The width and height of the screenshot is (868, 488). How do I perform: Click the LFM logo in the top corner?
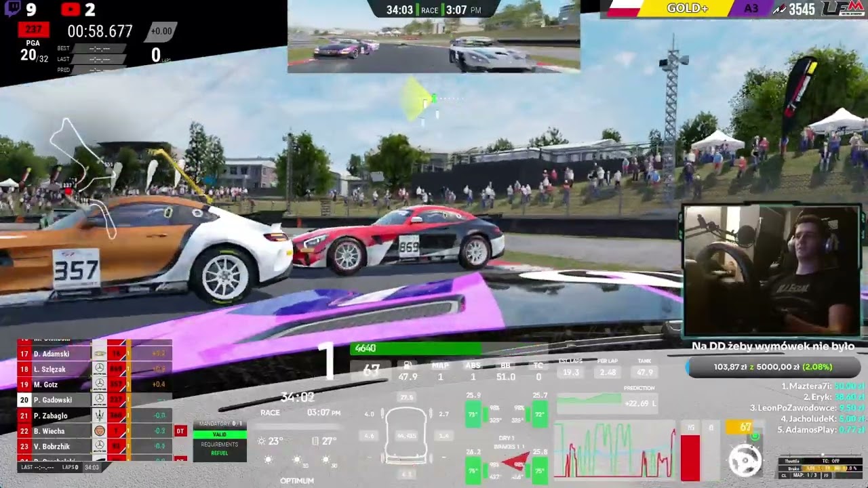(x=842, y=8)
